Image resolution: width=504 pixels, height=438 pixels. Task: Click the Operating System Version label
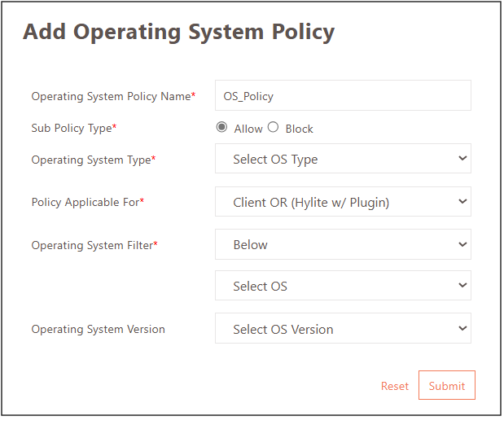(x=98, y=330)
